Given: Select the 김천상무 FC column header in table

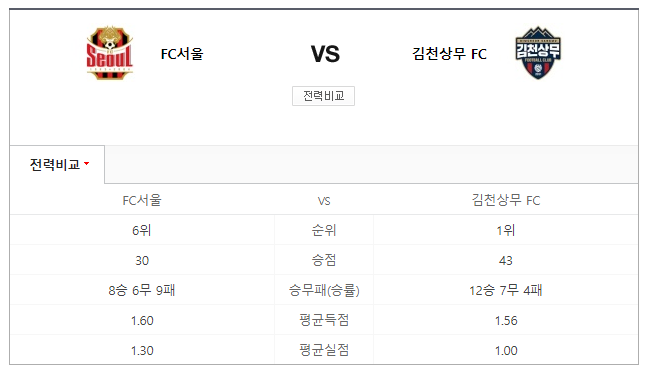Looking at the screenshot, I should [x=506, y=200].
